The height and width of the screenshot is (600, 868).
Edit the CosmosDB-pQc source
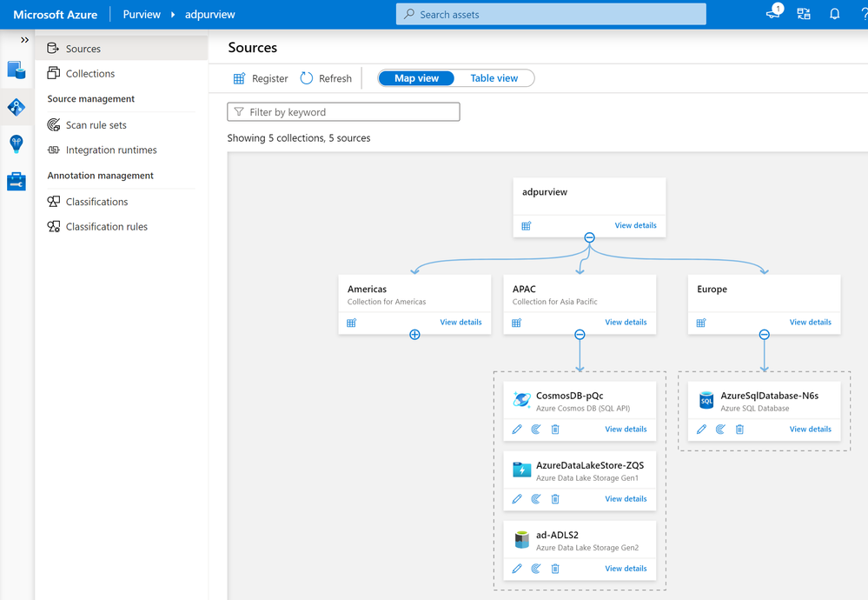(517, 430)
